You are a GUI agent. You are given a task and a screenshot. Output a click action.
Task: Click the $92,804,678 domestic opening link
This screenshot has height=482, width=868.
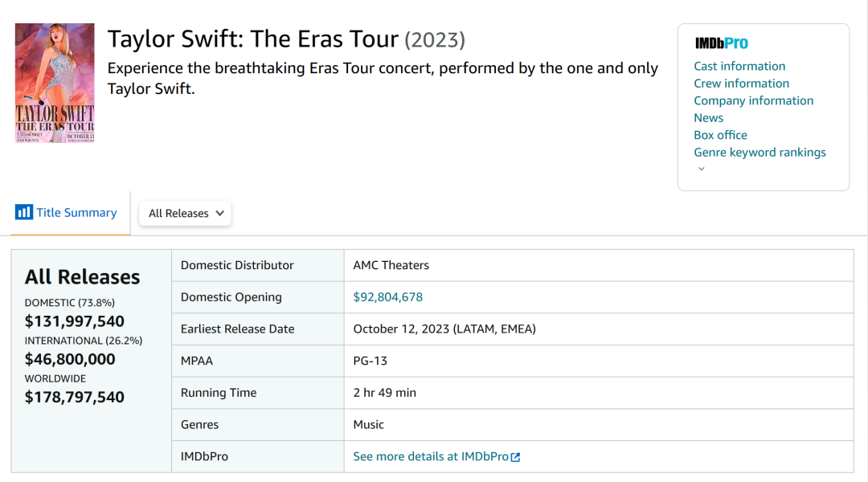[x=387, y=297]
